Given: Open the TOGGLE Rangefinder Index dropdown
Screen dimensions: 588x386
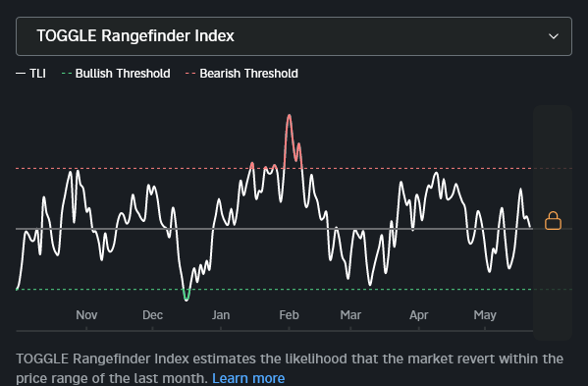Looking at the screenshot, I should 294,36.
